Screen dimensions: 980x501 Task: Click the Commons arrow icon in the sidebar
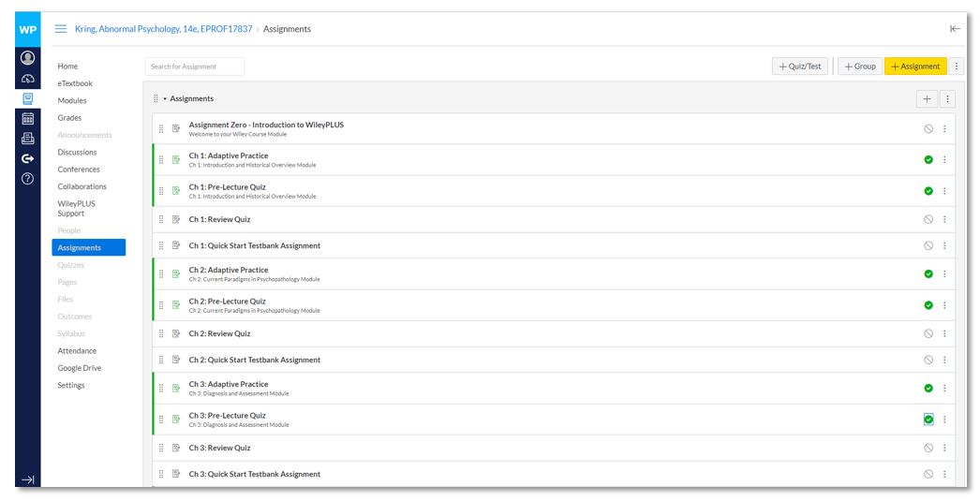[x=27, y=158]
